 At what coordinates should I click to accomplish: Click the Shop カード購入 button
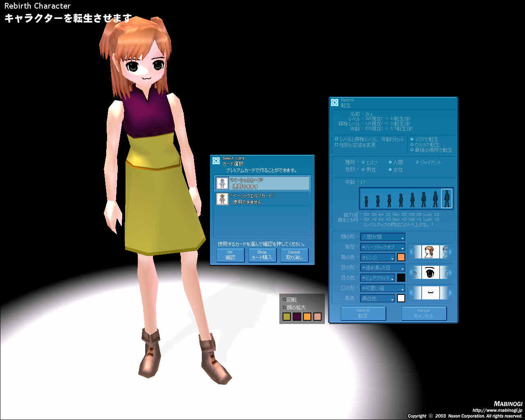pyautogui.click(x=262, y=255)
